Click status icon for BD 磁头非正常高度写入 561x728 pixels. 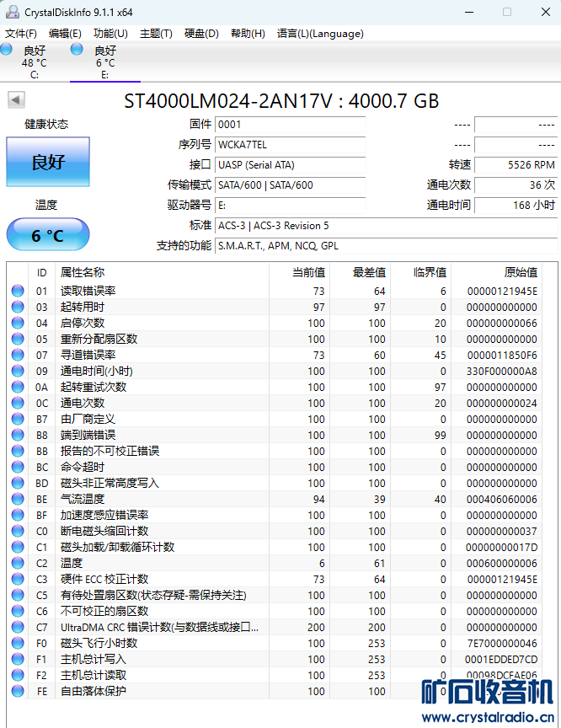18,483
